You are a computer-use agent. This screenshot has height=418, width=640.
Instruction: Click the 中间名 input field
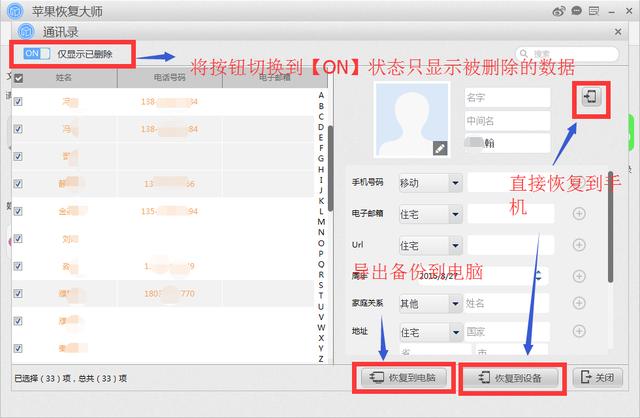point(507,121)
